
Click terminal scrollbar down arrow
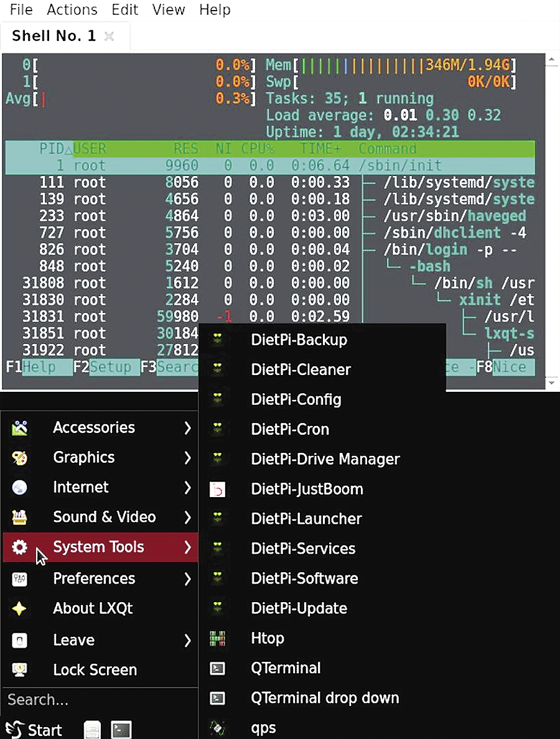tap(551, 383)
